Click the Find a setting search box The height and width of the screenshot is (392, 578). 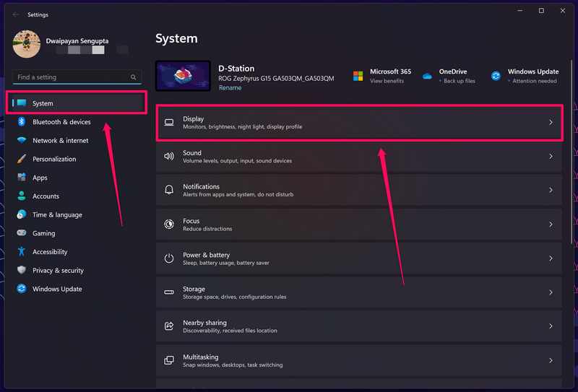[72, 77]
